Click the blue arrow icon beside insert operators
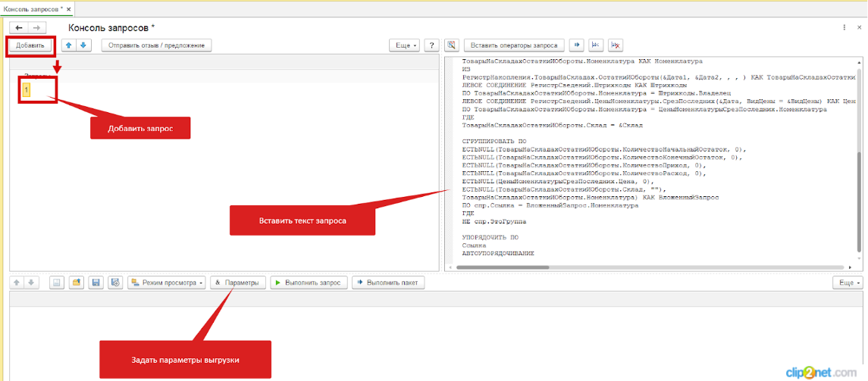Screen dimensions: 868x381 (x=576, y=45)
